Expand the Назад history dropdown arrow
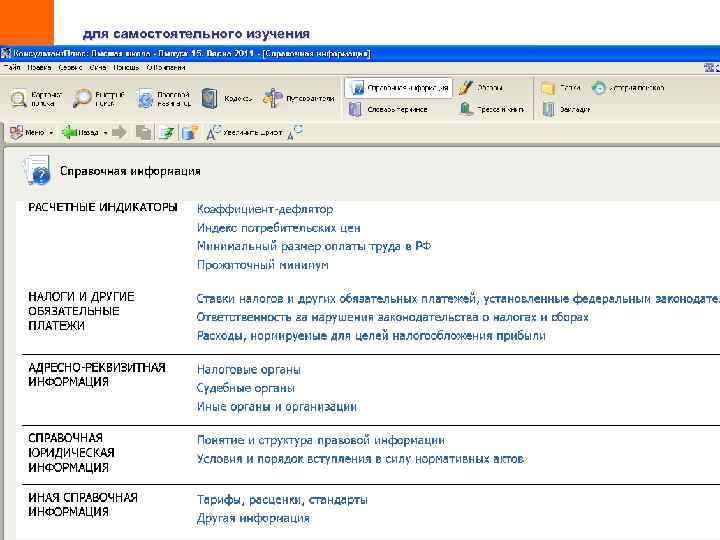 click(x=105, y=133)
